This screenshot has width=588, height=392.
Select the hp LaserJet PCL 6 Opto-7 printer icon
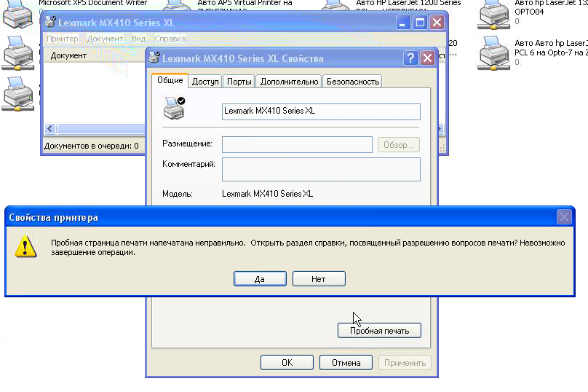point(494,52)
